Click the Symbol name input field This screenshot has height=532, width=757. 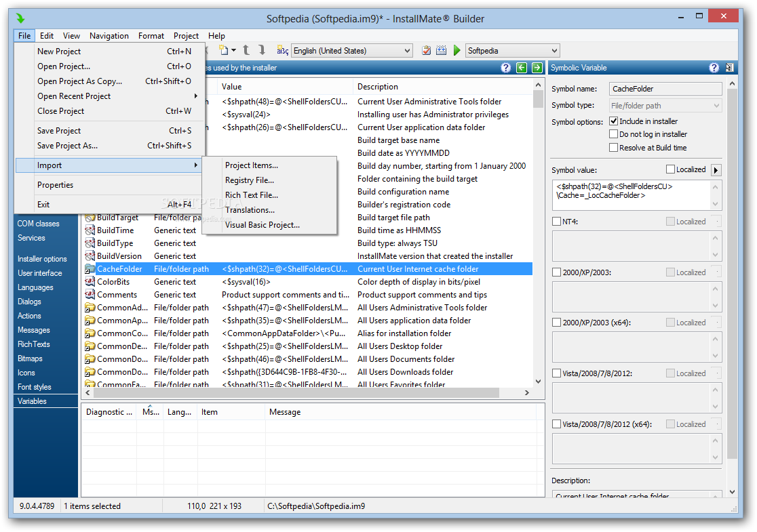[665, 89]
